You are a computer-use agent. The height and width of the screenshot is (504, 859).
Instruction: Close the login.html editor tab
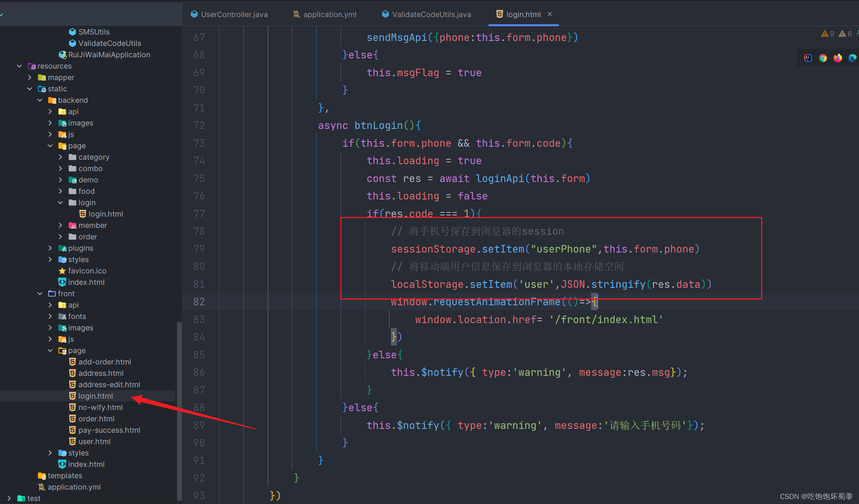click(550, 14)
